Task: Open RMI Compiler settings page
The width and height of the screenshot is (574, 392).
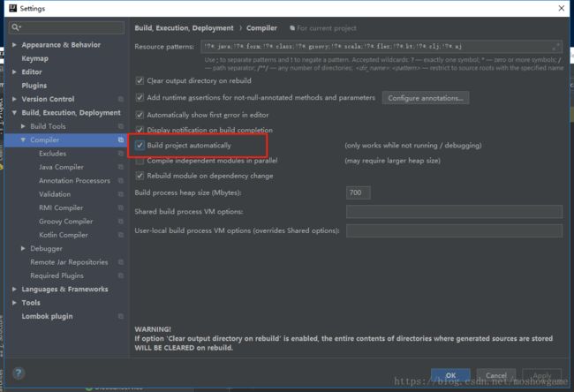Action: click(x=61, y=207)
